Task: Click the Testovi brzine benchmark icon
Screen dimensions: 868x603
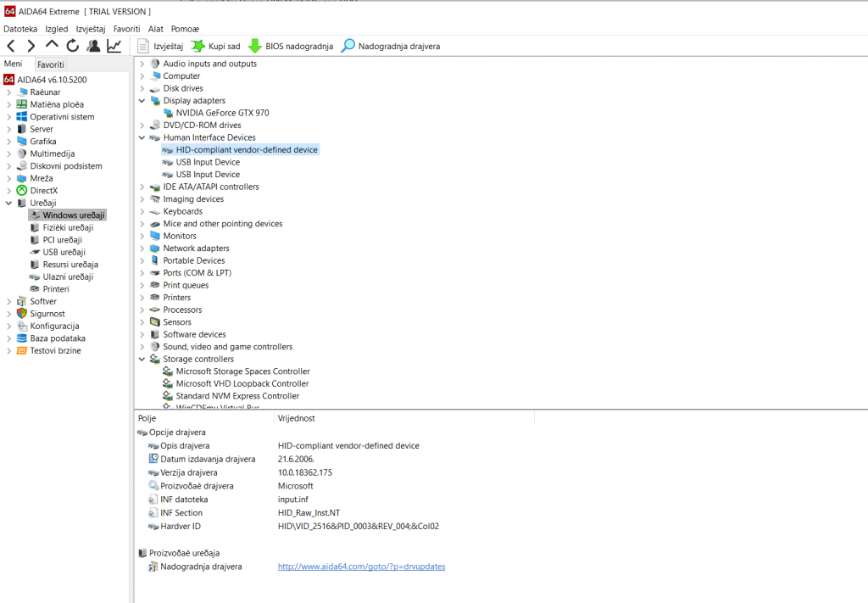Action: pyautogui.click(x=21, y=350)
